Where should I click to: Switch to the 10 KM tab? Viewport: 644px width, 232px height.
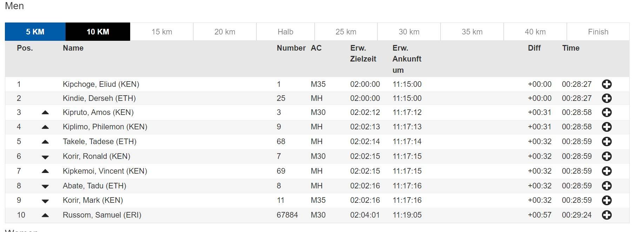(x=98, y=32)
